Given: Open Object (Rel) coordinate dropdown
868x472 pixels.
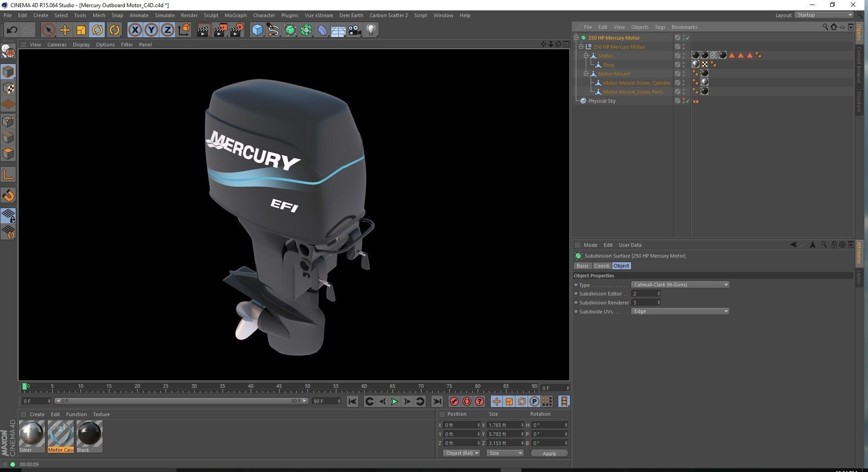Looking at the screenshot, I should [x=461, y=453].
